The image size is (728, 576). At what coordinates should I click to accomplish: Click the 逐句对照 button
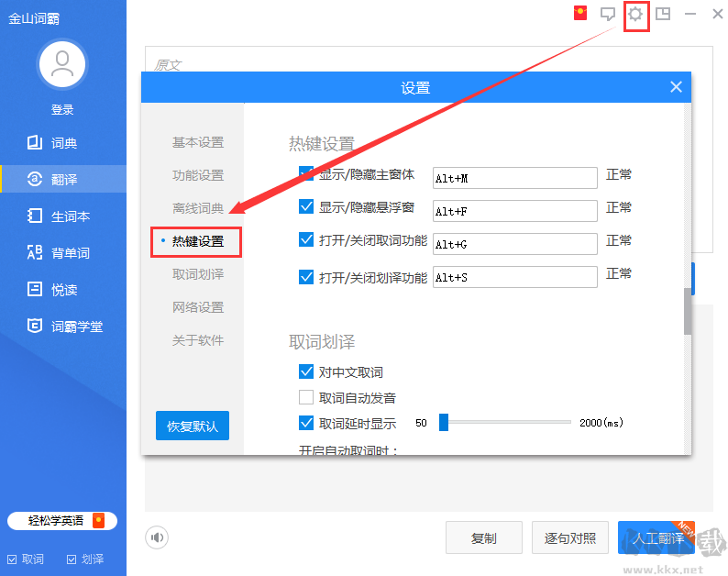coord(569,537)
